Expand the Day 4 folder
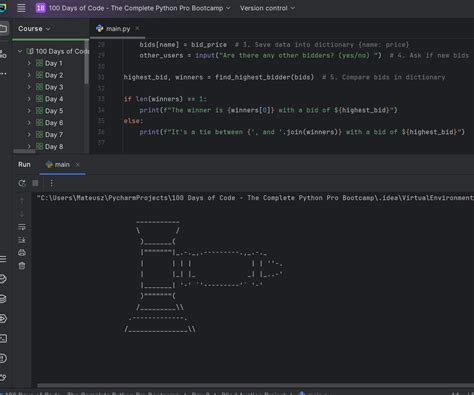Image resolution: width=474 pixels, height=395 pixels. coord(29,99)
